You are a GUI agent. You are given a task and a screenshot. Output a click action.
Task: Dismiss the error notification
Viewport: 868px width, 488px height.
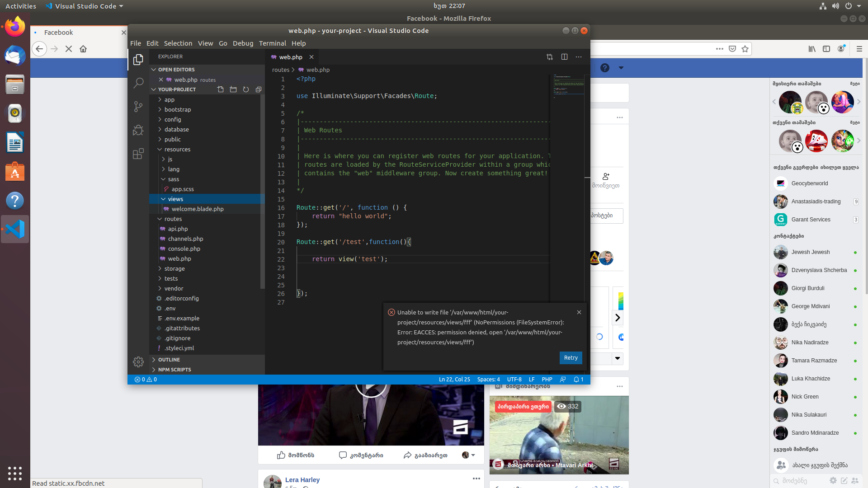(x=579, y=312)
